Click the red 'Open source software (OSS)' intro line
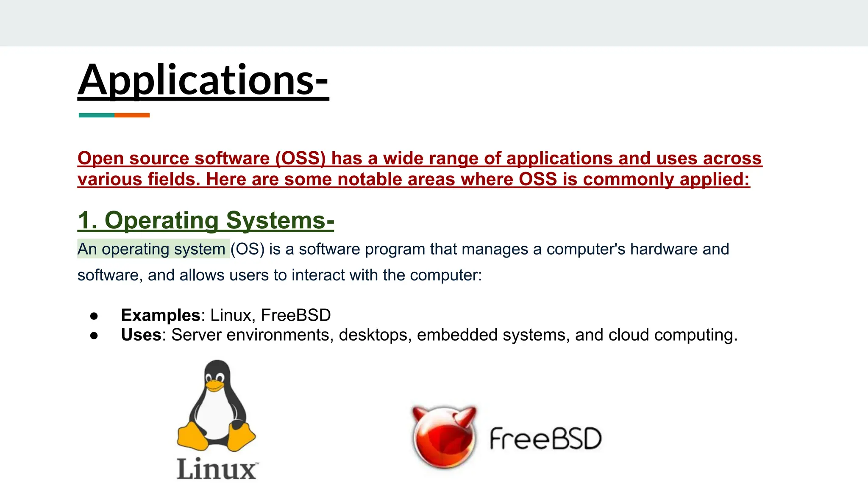Image resolution: width=868 pixels, height=488 pixels. (420, 158)
